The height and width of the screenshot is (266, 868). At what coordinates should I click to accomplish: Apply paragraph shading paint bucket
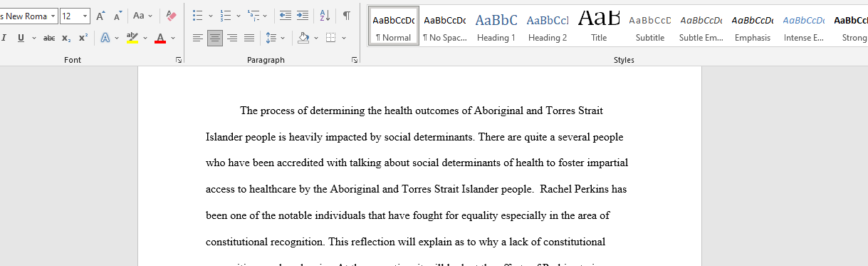coord(303,38)
